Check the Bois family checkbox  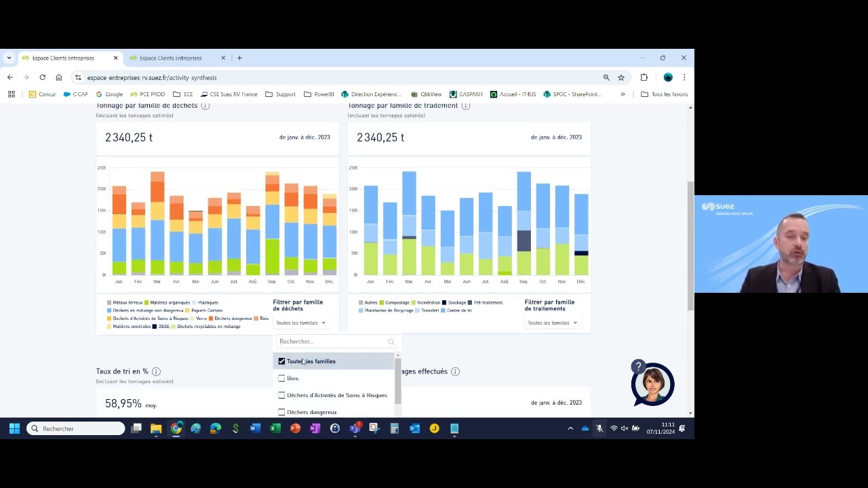pyautogui.click(x=281, y=378)
